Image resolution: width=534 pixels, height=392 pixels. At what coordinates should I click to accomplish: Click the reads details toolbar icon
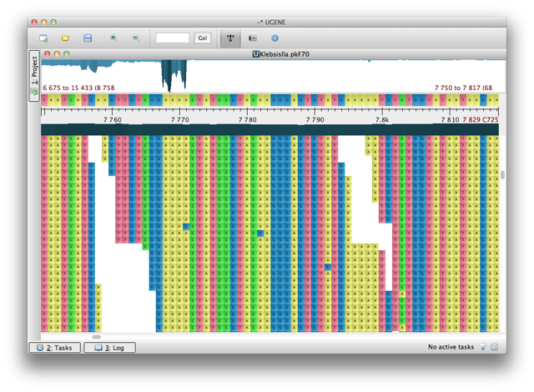pyautogui.click(x=253, y=38)
